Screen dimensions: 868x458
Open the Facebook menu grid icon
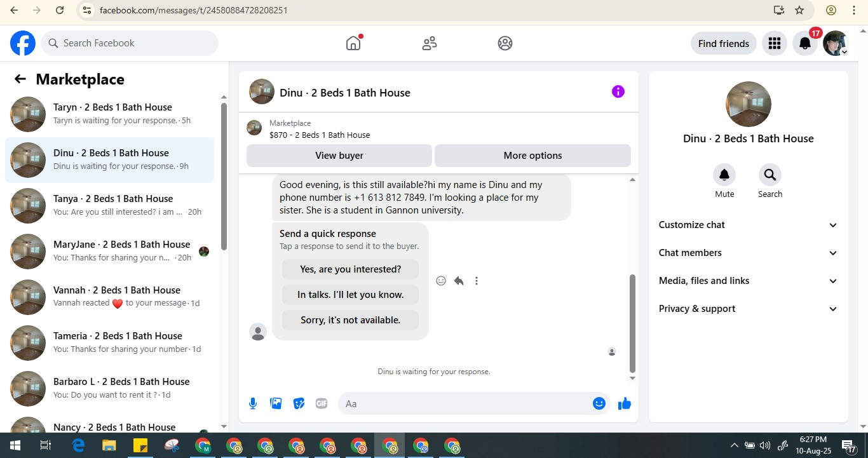tap(774, 43)
